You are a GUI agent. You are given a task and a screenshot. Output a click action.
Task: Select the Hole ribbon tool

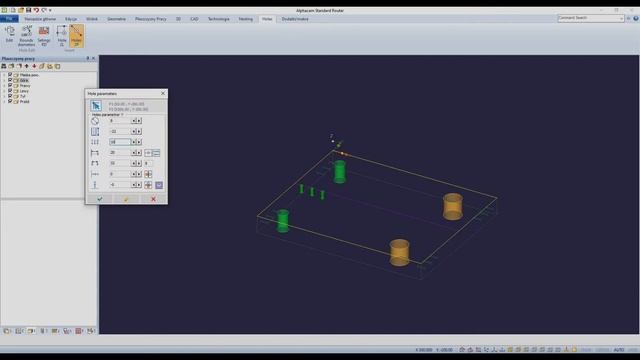[x=62, y=36]
